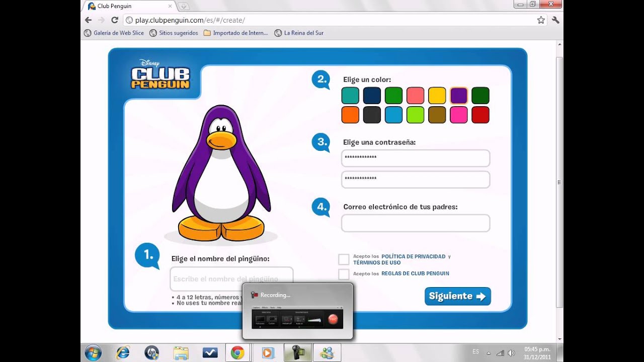The width and height of the screenshot is (644, 362).
Task: Open Windows Explorer folder from taskbar
Action: (x=181, y=353)
